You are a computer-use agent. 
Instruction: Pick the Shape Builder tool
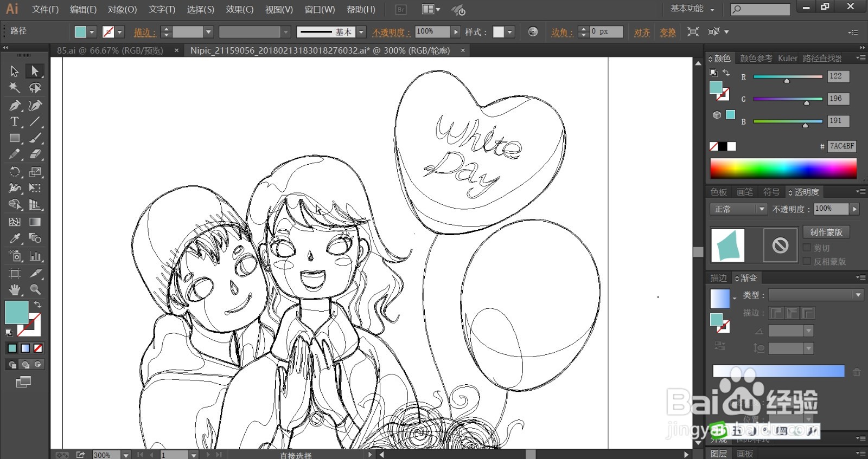(15, 205)
